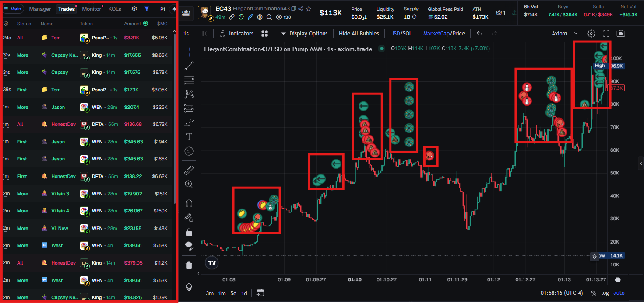Viewport: 644px width, 303px height.
Task: Toggle stay in drawing mode
Action: (x=189, y=217)
